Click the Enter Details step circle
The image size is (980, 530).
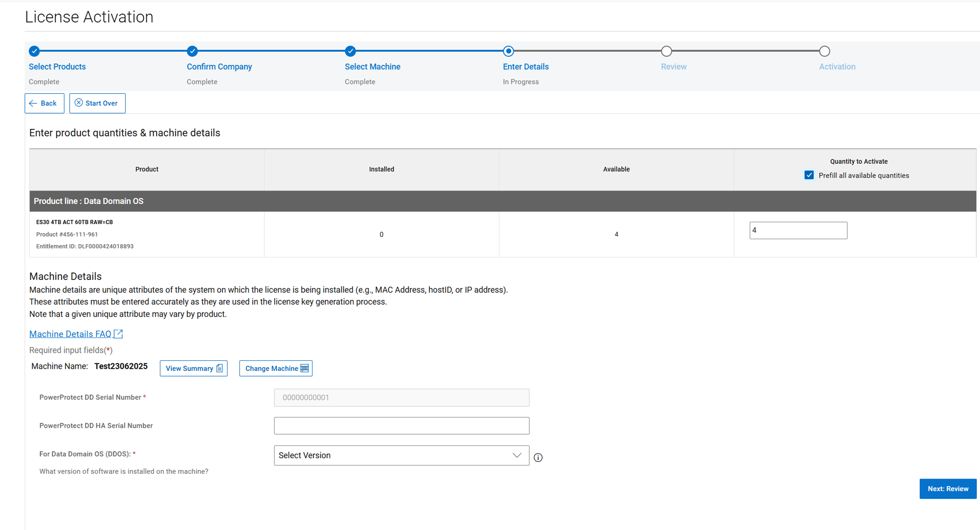(508, 51)
